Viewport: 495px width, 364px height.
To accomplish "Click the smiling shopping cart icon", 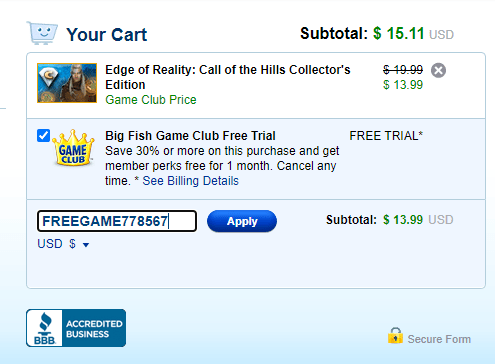I will click(42, 33).
